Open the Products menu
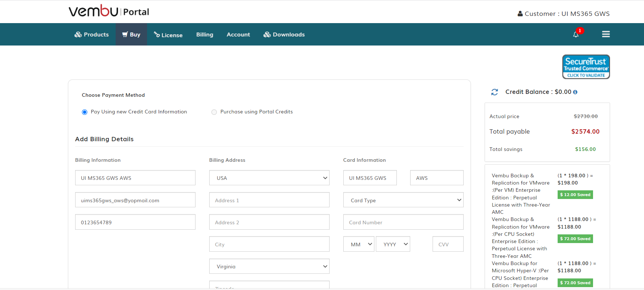Viewport: 644px width, 290px height. point(92,34)
